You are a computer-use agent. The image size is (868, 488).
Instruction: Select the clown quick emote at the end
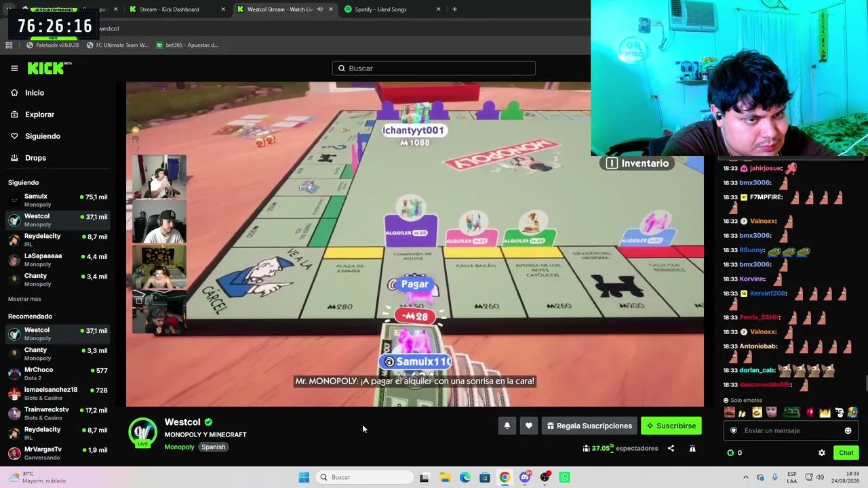852,412
